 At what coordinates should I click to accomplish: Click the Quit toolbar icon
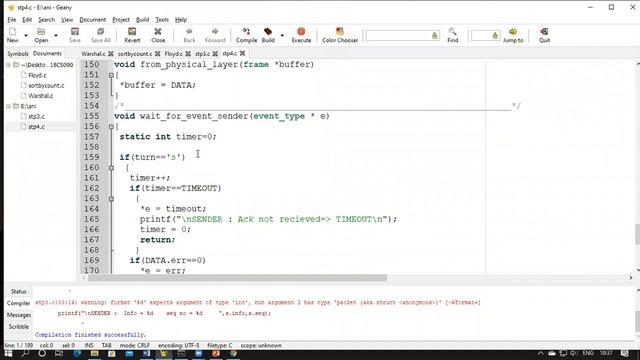pyautogui.click(x=544, y=35)
